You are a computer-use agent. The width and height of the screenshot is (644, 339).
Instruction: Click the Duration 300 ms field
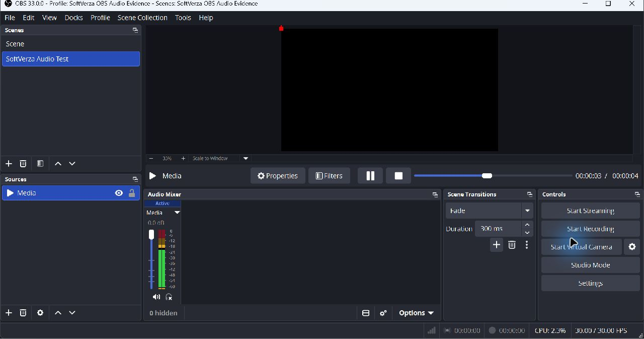498,229
